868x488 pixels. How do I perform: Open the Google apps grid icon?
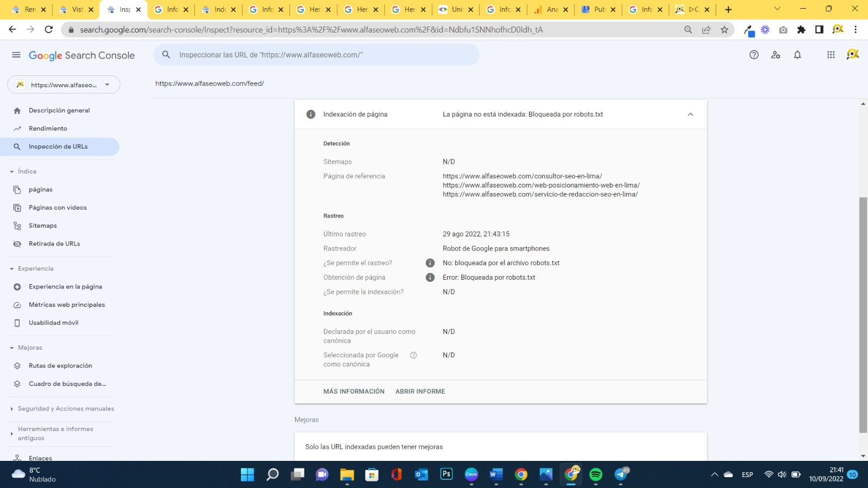pos(830,55)
